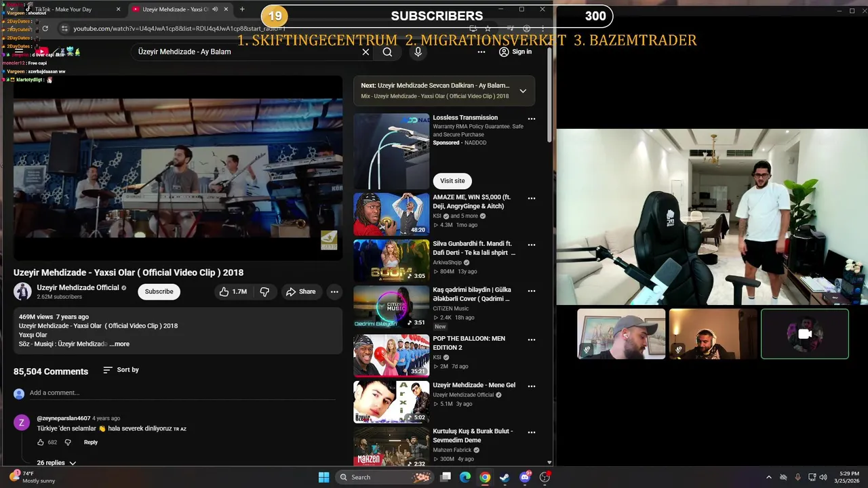
Task: Open options for POP THE BALLOON video
Action: [532, 340]
